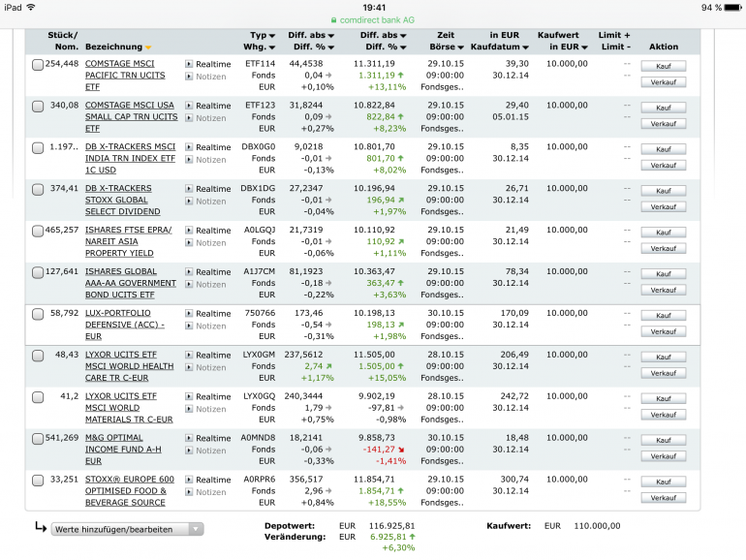Open ISHARES GLOBAL AAA-AA GOVERNMENT BOND link
746x560 pixels.
(x=131, y=283)
